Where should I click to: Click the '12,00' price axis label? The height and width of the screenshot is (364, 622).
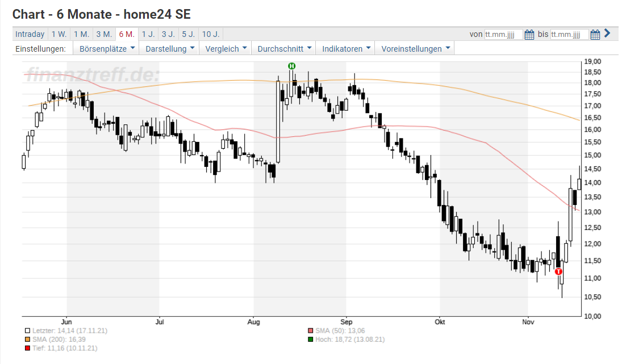pyautogui.click(x=592, y=244)
